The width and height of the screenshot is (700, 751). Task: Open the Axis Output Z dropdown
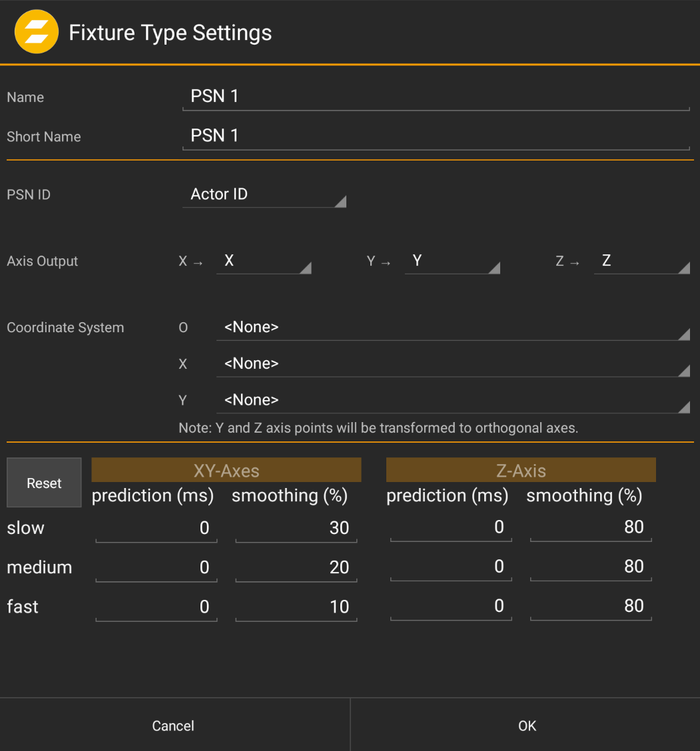coord(641,261)
